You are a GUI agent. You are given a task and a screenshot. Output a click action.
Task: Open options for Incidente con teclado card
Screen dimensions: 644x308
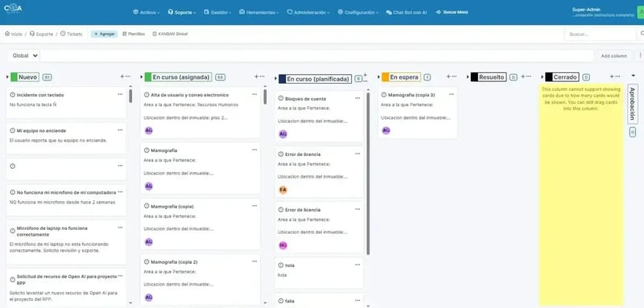120,94
